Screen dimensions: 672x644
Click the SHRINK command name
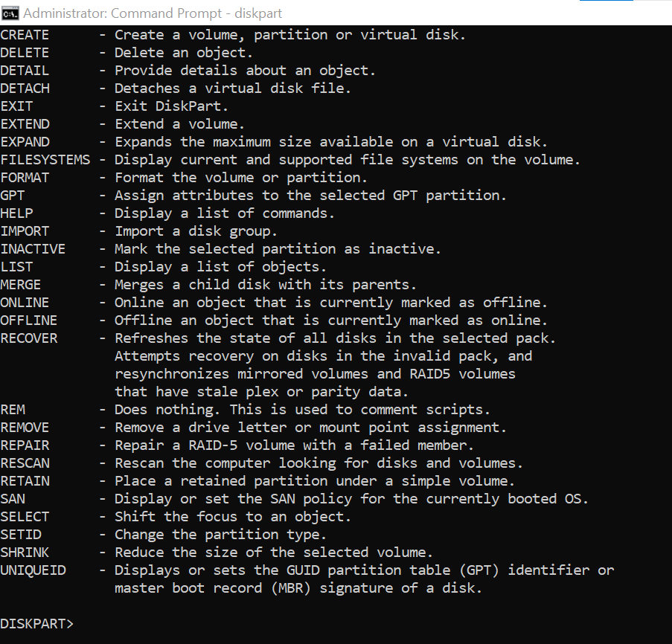pos(25,553)
